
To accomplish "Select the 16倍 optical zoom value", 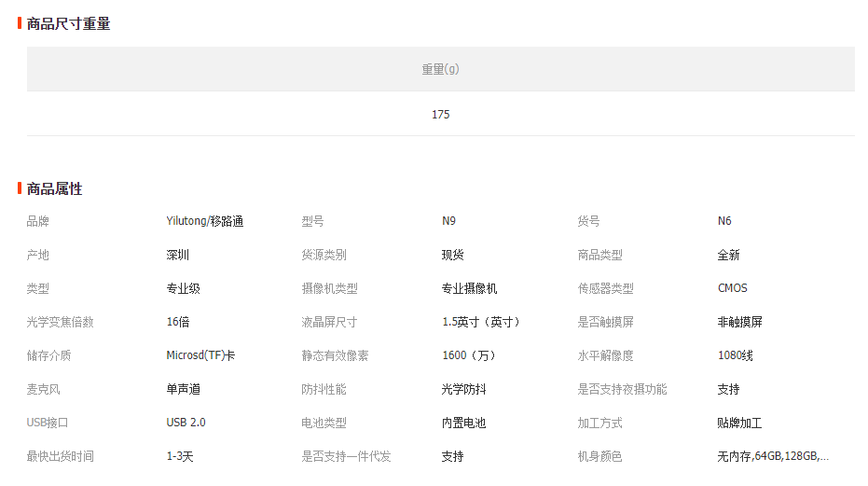I will pyautogui.click(x=177, y=322).
